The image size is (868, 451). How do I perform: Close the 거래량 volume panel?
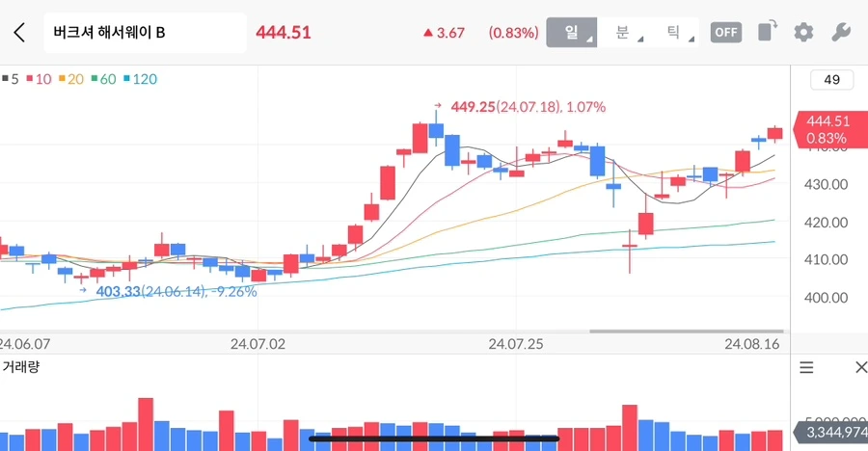point(861,367)
